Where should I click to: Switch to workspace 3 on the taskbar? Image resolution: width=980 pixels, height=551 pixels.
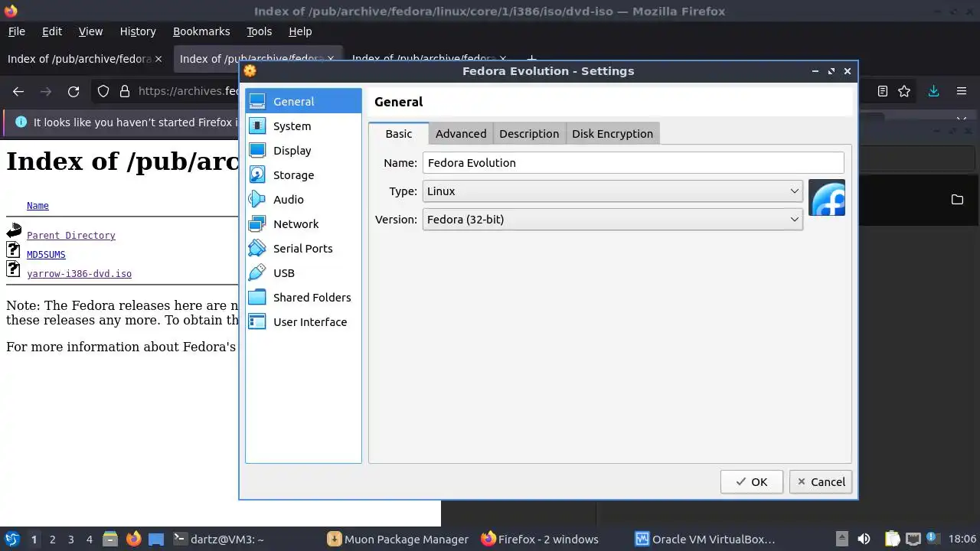70,540
